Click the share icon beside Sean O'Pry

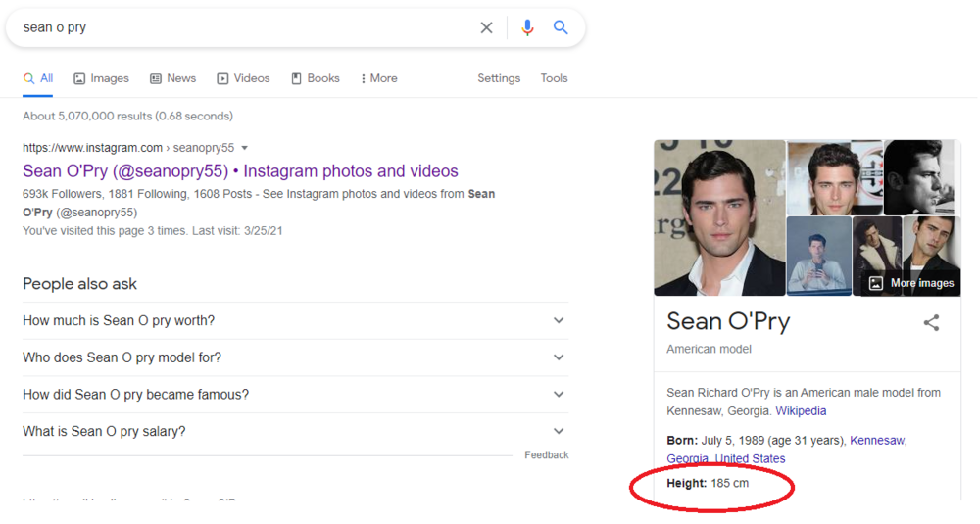coord(931,323)
